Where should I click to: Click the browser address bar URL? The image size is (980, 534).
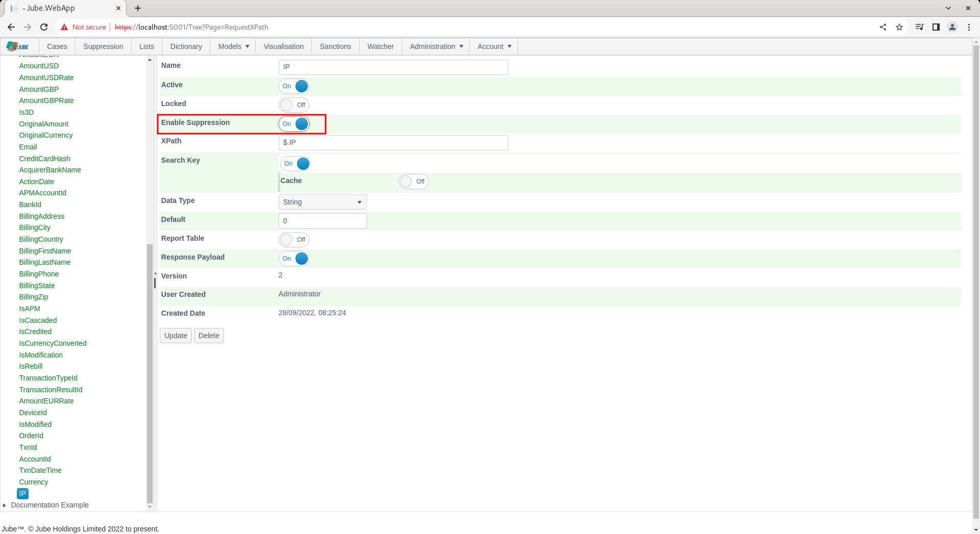(x=191, y=27)
